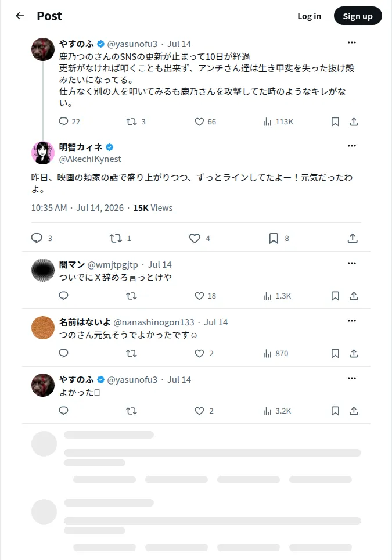Click the Log in button
The image size is (392, 560).
point(309,16)
